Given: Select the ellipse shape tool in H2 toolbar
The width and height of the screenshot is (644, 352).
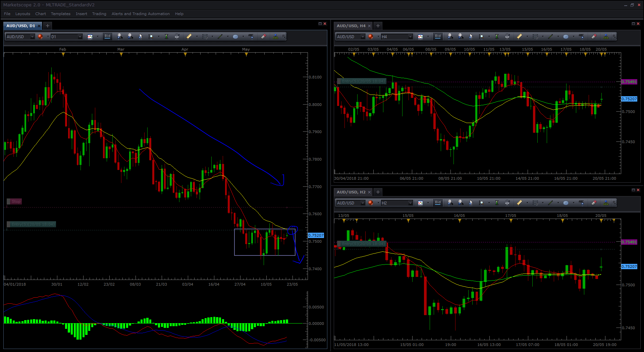Looking at the screenshot, I should point(566,203).
